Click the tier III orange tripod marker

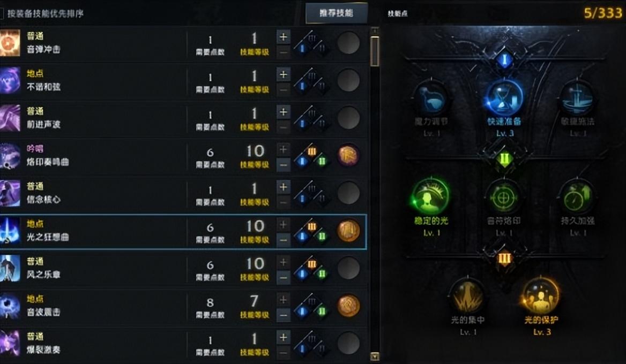pos(504,259)
